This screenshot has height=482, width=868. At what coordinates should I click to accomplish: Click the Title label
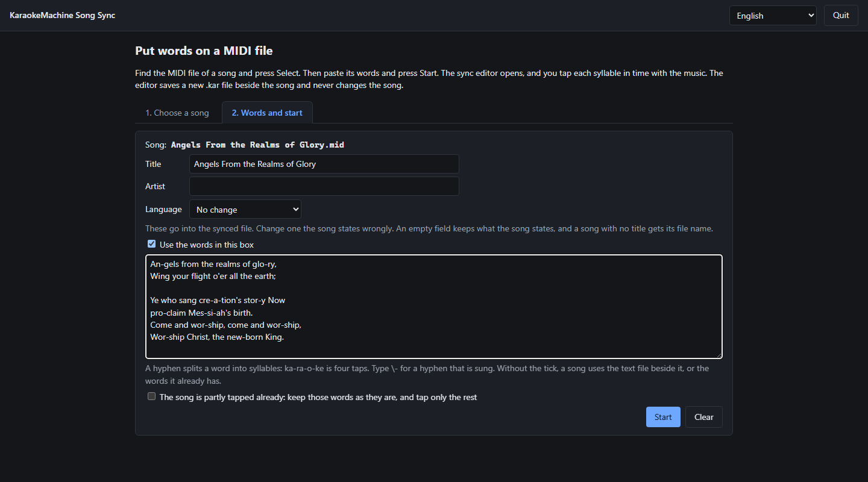click(x=153, y=164)
